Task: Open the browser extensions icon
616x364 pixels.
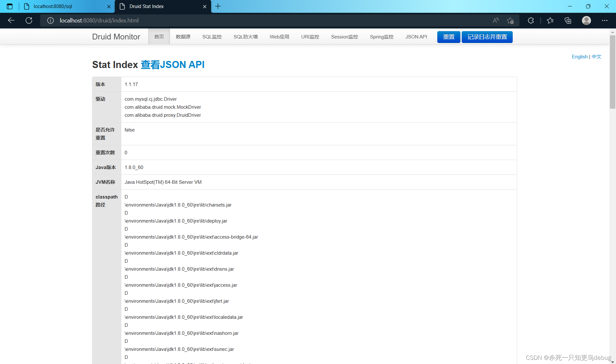Action: tap(531, 21)
